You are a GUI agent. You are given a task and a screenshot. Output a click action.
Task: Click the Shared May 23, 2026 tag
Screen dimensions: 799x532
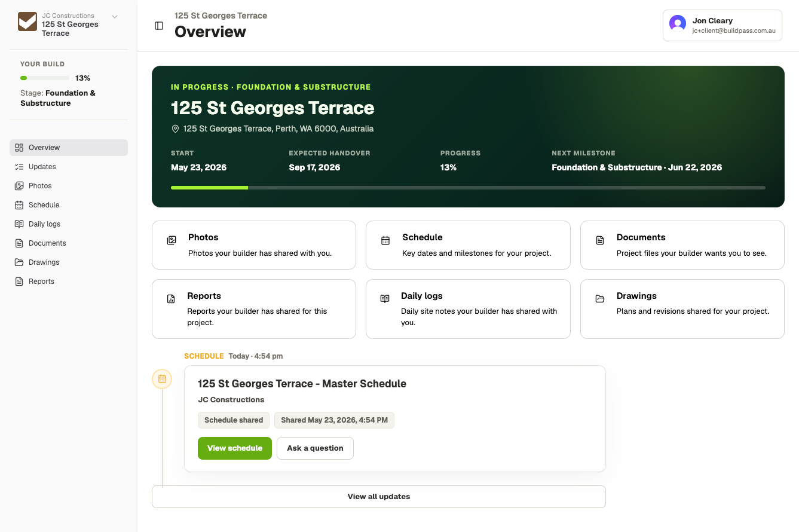[x=334, y=420]
